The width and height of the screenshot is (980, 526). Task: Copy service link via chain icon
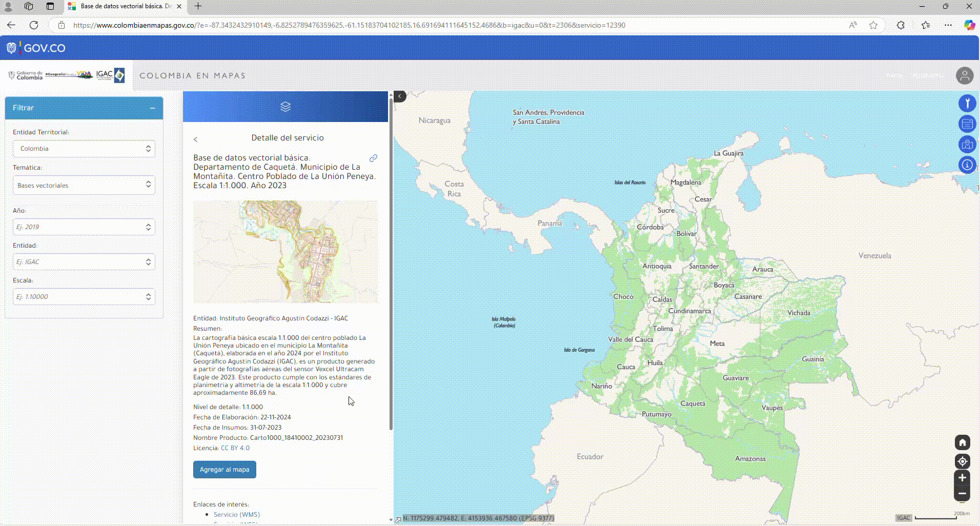[373, 158]
